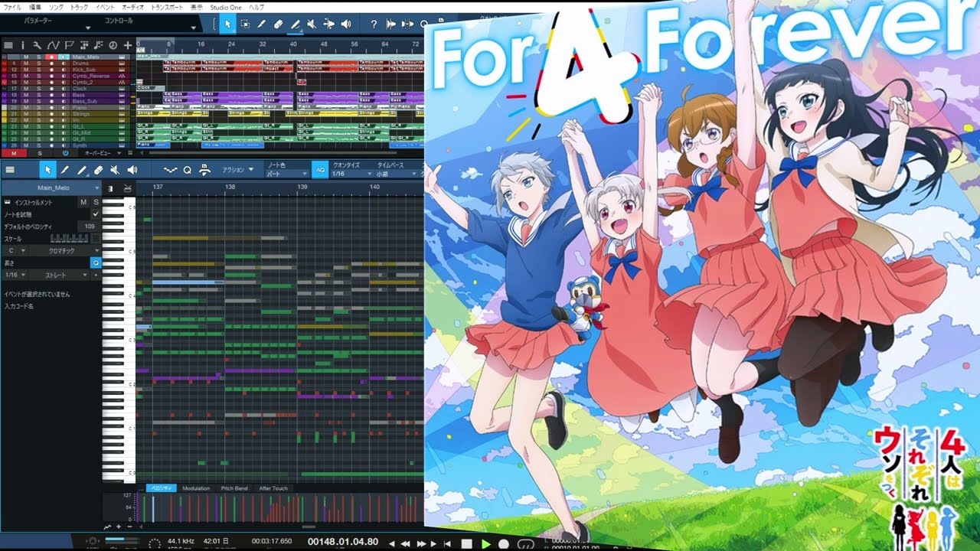Screen dimensions: 980x551
Task: Open track inspector info icon
Action: tap(22, 45)
